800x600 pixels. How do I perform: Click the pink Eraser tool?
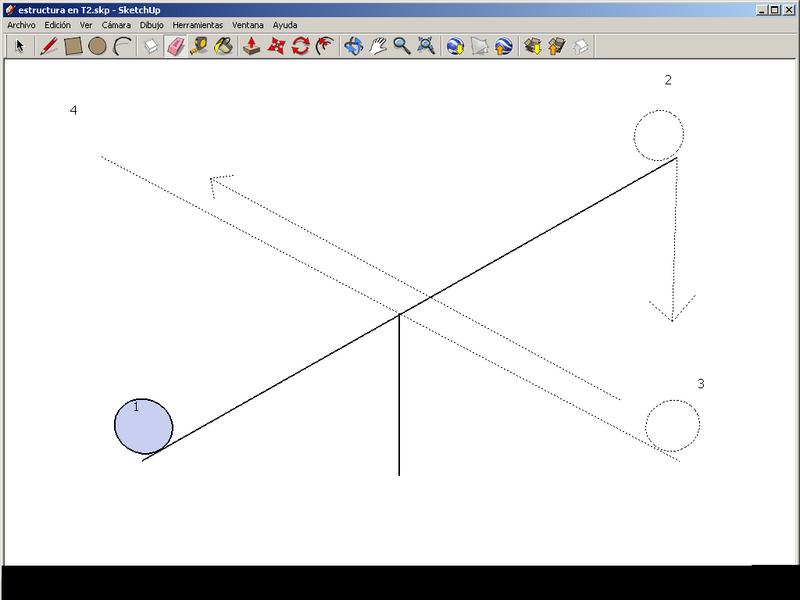click(175, 46)
